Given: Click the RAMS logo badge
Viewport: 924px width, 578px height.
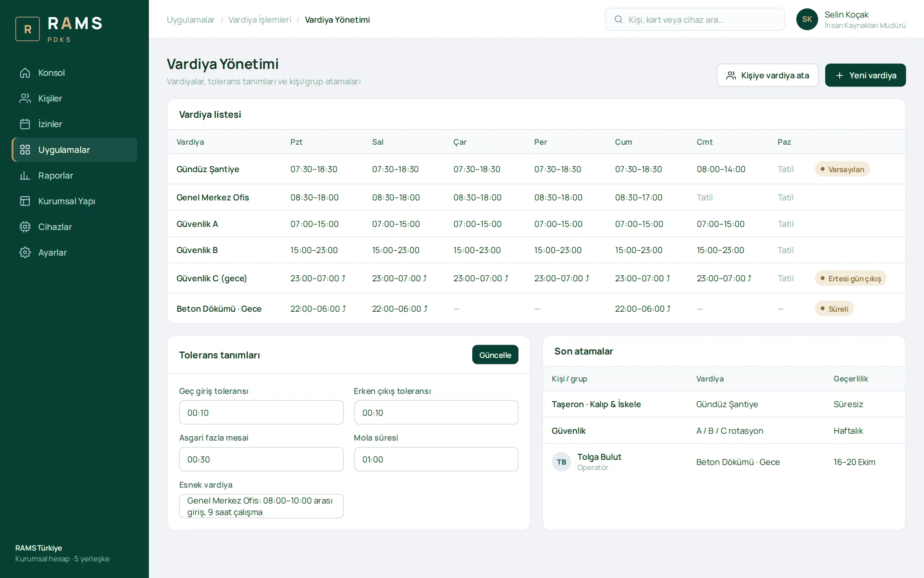Looking at the screenshot, I should tap(27, 29).
